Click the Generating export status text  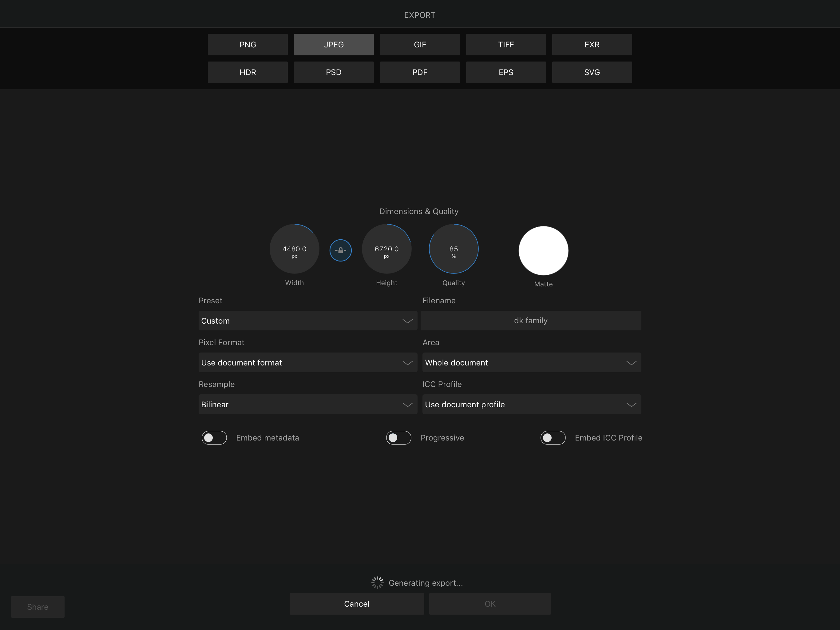tap(426, 583)
